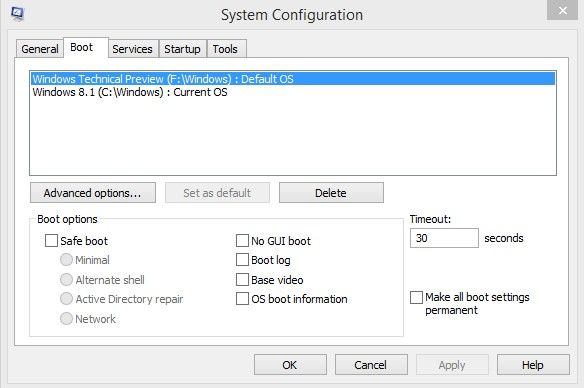The width and height of the screenshot is (584, 388).
Task: Select the Boot tab
Action: click(86, 47)
